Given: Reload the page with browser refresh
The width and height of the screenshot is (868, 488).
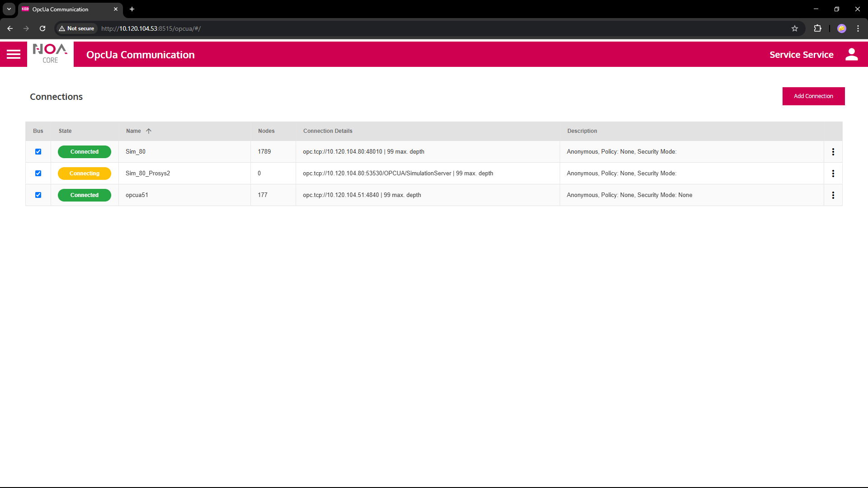Looking at the screenshot, I should pos(42,28).
